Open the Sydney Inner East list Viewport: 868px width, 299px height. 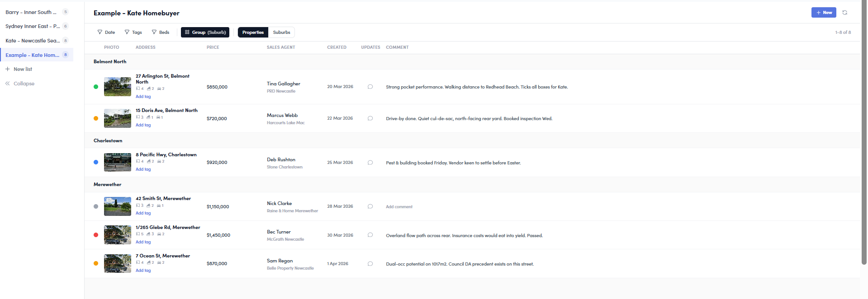[x=36, y=26]
